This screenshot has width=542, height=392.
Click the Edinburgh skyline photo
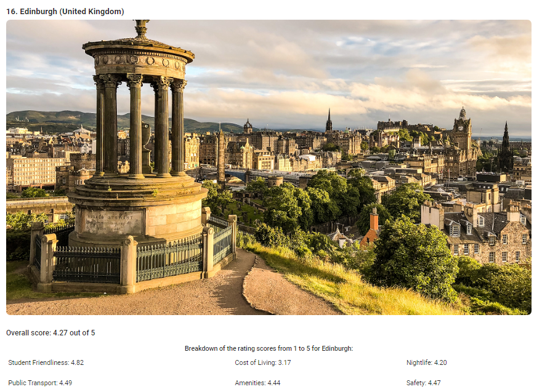[x=269, y=167]
